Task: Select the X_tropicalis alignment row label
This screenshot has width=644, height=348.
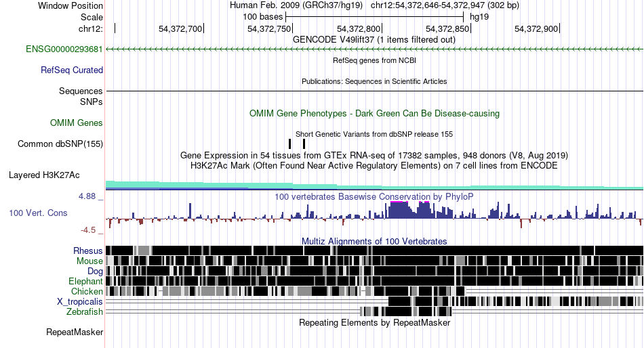Action: [80, 302]
